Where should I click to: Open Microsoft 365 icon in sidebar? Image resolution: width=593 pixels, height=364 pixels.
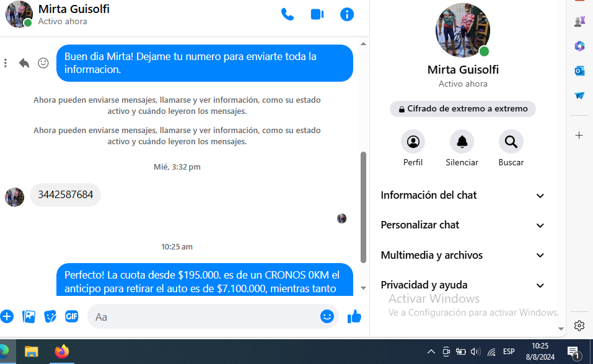pyautogui.click(x=579, y=46)
